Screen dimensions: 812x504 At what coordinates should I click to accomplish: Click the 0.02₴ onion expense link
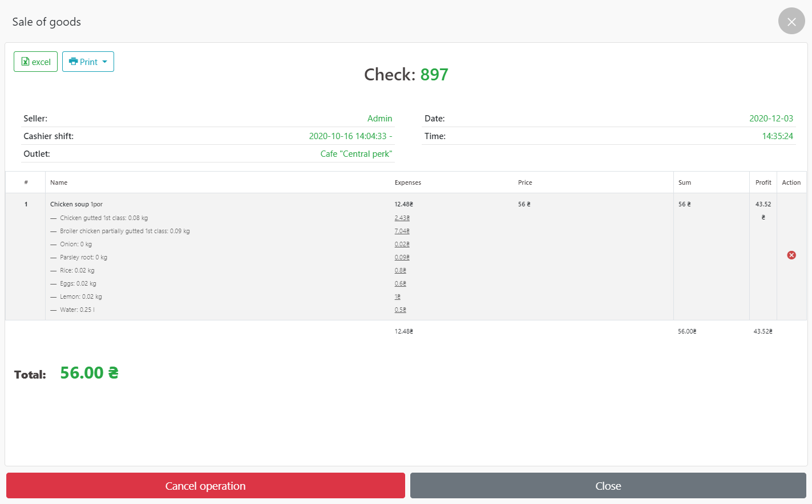402,244
